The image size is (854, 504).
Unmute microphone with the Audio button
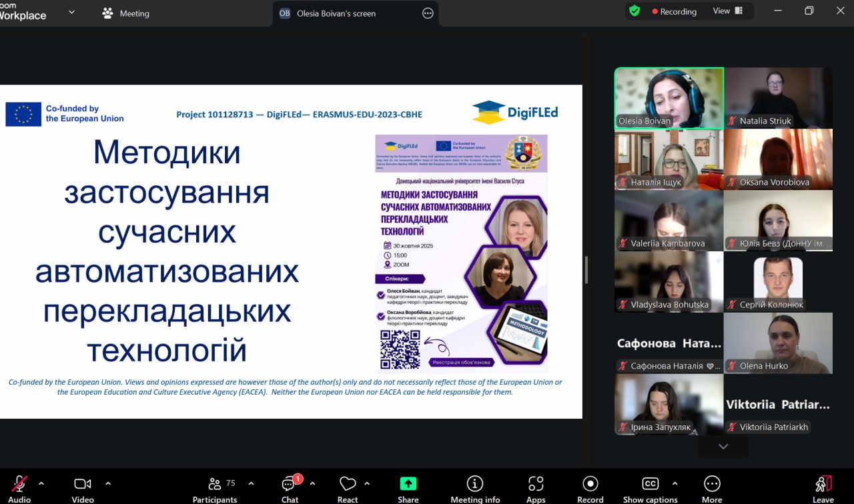(x=19, y=489)
